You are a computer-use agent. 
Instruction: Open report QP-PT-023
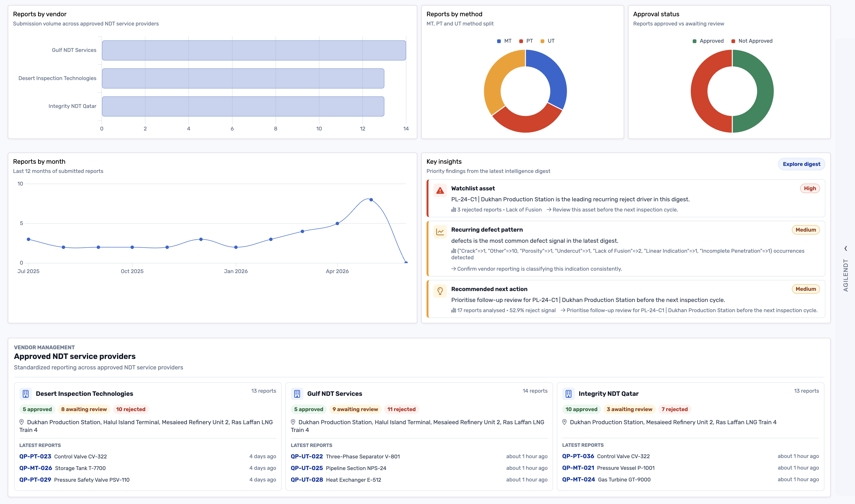pyautogui.click(x=35, y=456)
